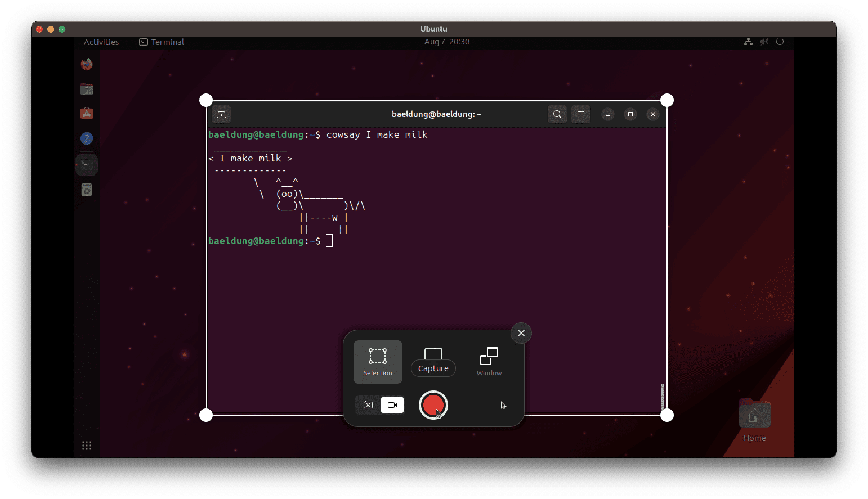Screen dimensions: 868x499
Task: Click the muted volume icon
Action: [x=764, y=41]
